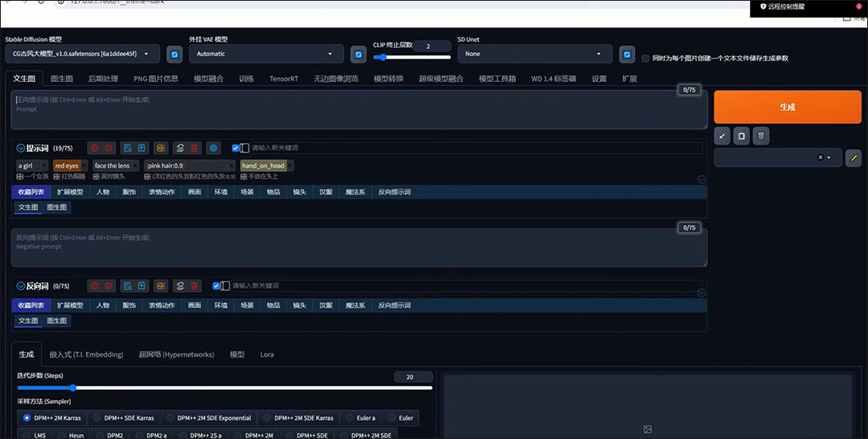Delete all keywords in 提示词 panel
Screen dimensions: 868x439
[194, 148]
